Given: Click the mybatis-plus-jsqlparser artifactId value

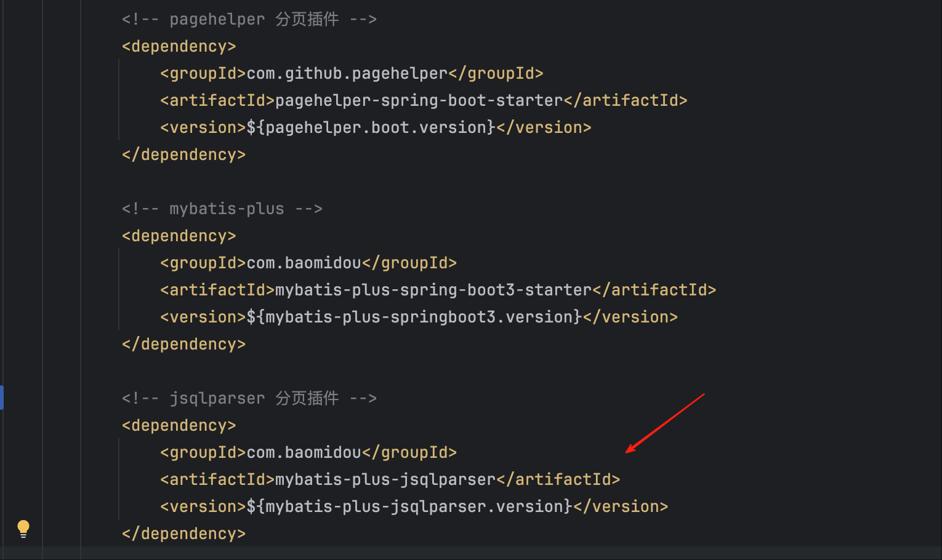Looking at the screenshot, I should [x=385, y=480].
